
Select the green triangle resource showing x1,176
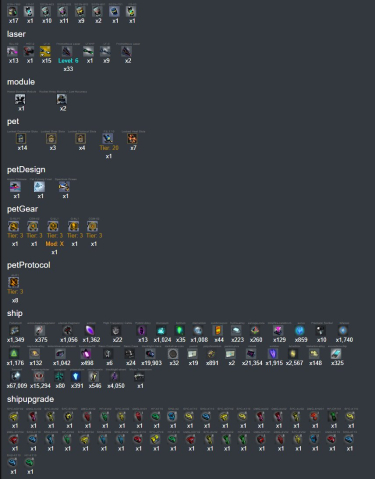coord(14,353)
